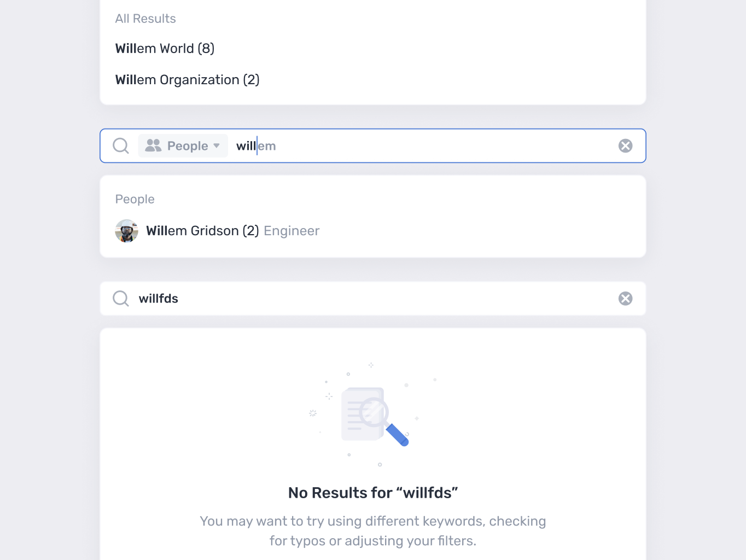Image resolution: width=746 pixels, height=560 pixels.
Task: Click the All Results section heading
Action: point(145,19)
